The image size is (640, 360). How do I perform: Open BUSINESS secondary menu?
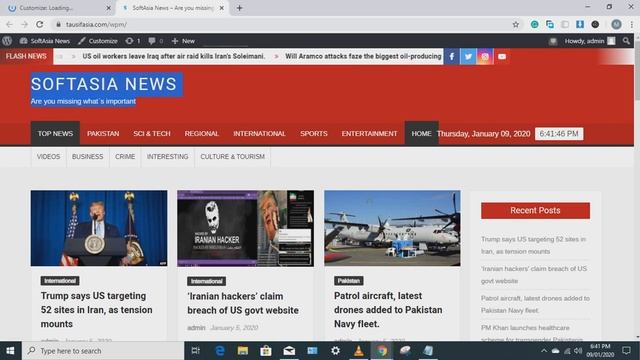[x=87, y=157]
